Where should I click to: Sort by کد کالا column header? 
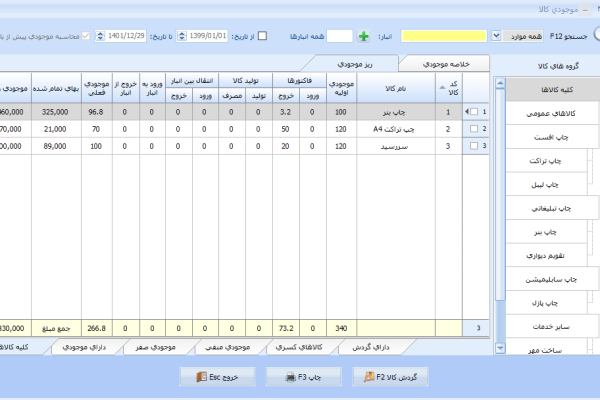[449, 88]
